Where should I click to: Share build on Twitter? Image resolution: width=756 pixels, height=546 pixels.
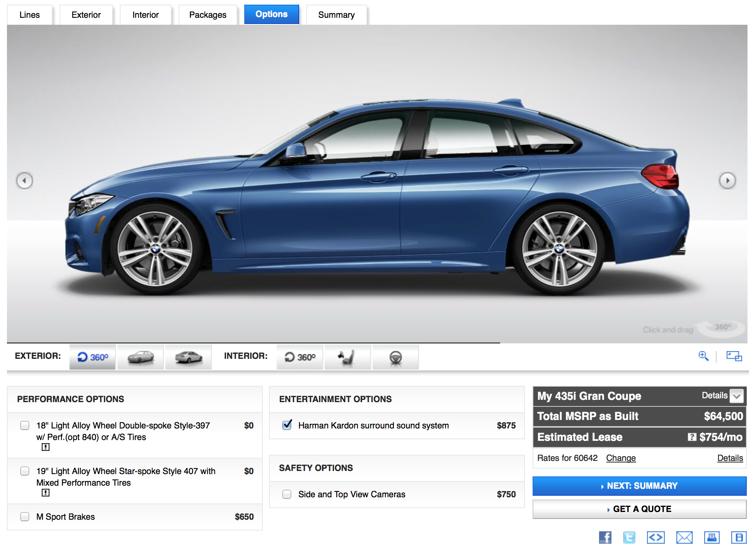pos(629,537)
